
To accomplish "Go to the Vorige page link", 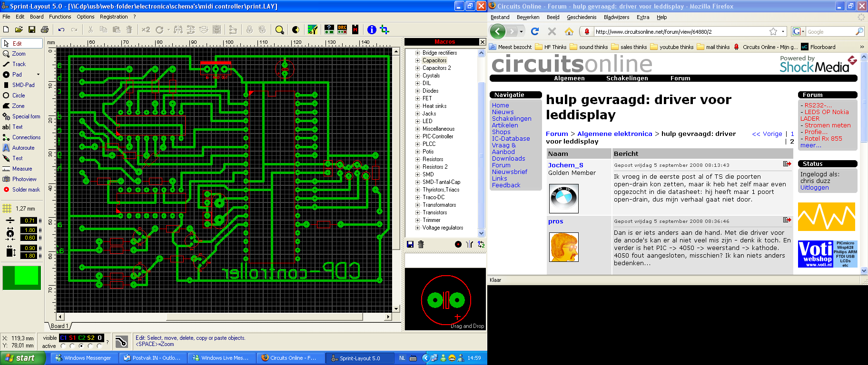I will tap(767, 134).
